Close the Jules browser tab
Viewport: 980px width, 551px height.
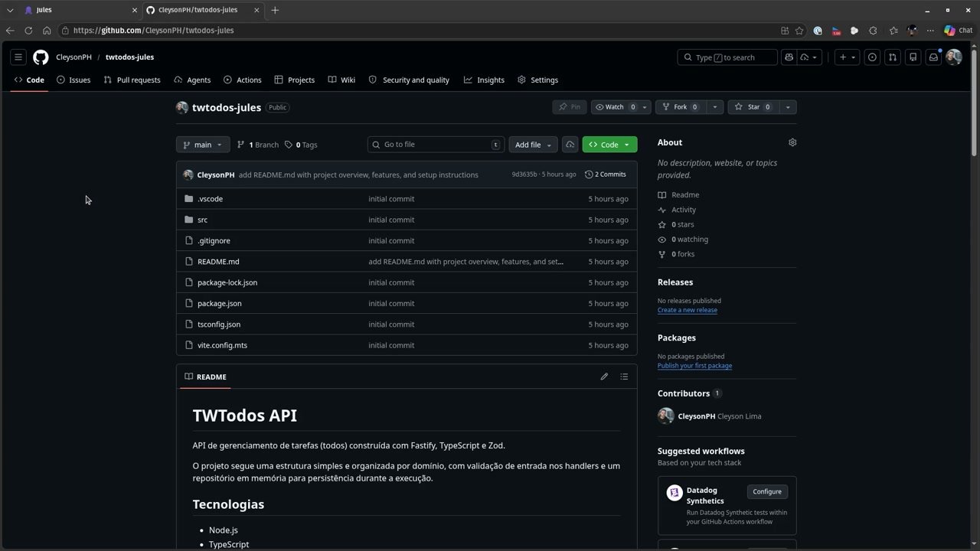pyautogui.click(x=135, y=10)
